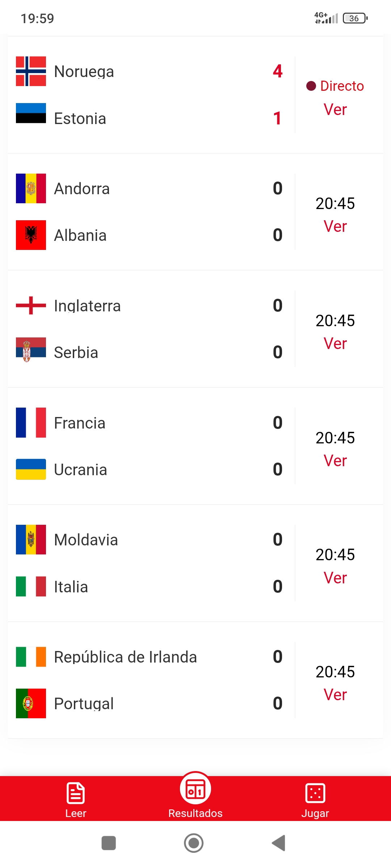Screen dimensions: 391x868
Task: Tap Ver for Noruega vs Estonia
Action: point(335,110)
